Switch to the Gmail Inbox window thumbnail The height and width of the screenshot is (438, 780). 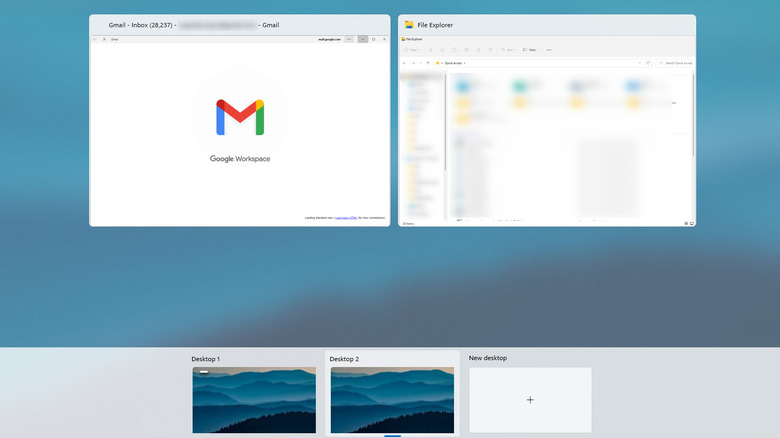pos(239,120)
